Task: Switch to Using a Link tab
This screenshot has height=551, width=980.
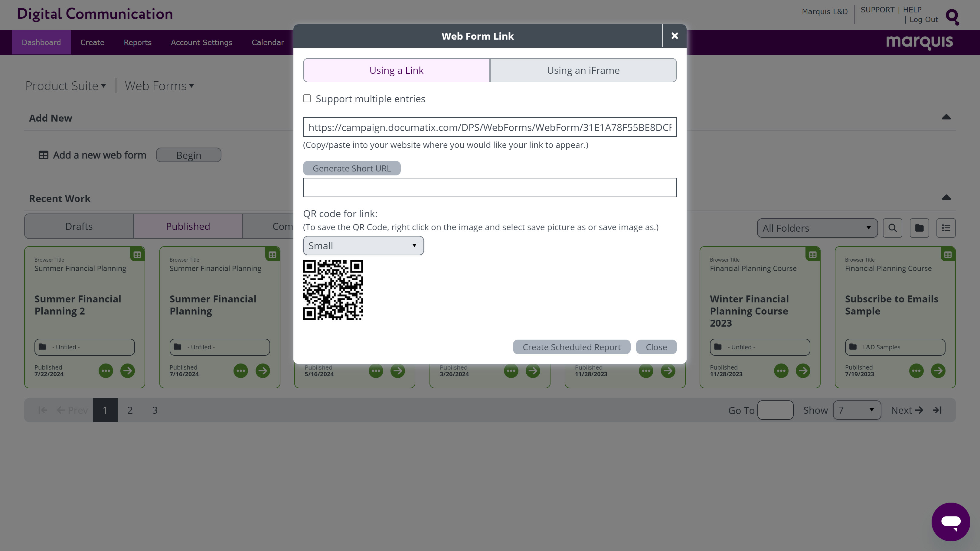Action: click(397, 70)
